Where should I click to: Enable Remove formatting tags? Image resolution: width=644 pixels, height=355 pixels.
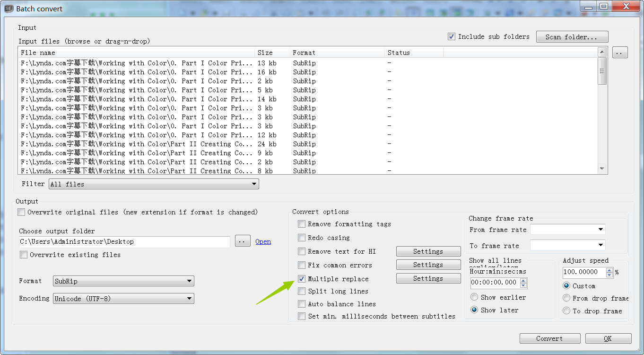click(x=301, y=224)
